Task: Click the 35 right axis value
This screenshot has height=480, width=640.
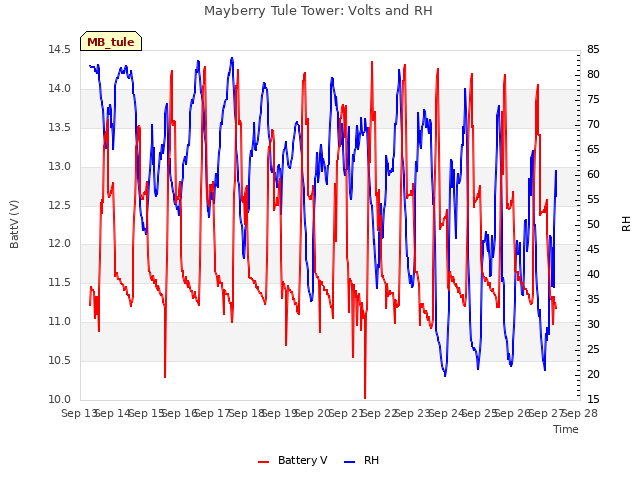Action: click(x=593, y=300)
